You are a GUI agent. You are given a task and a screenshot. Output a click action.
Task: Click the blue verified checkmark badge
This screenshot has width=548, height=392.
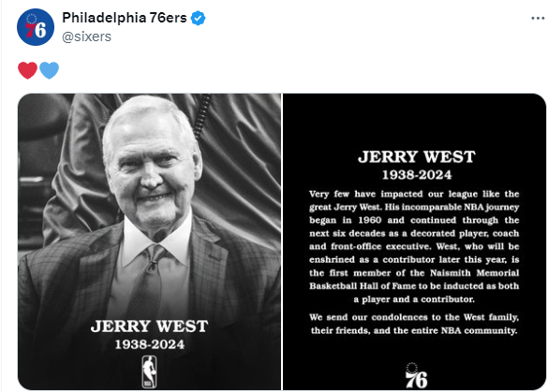[x=198, y=18]
